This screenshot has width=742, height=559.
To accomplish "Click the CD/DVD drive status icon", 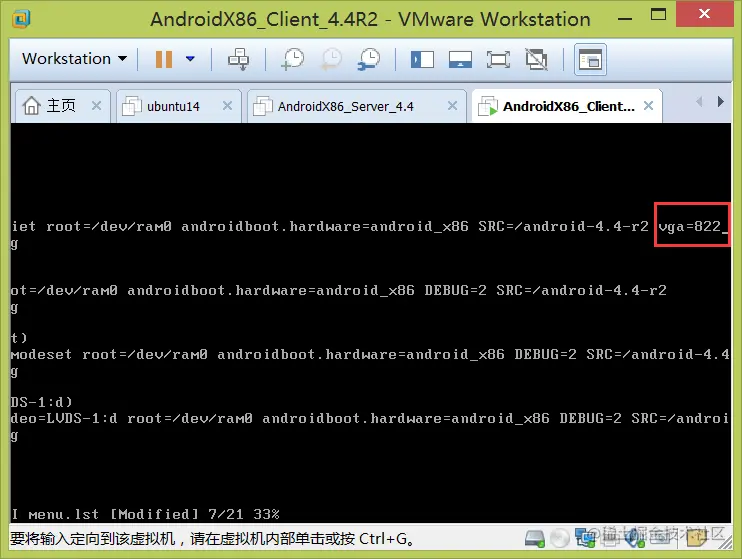I will coord(560,538).
